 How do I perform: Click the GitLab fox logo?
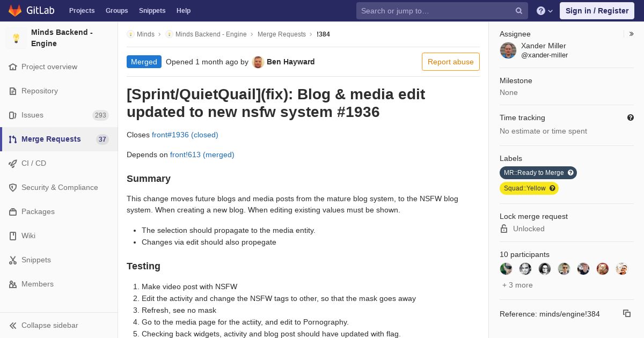point(15,10)
